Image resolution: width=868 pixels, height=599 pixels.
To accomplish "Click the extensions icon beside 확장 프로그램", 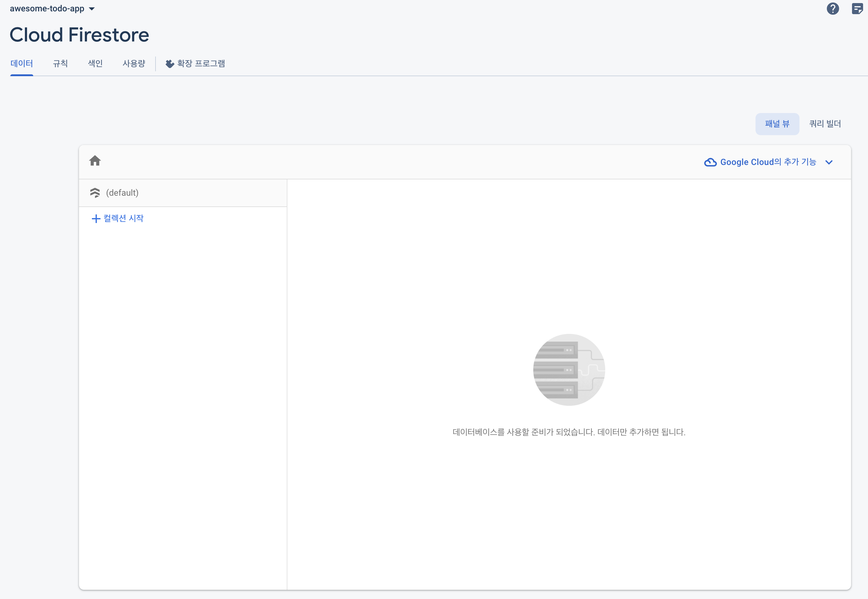I will [x=170, y=64].
